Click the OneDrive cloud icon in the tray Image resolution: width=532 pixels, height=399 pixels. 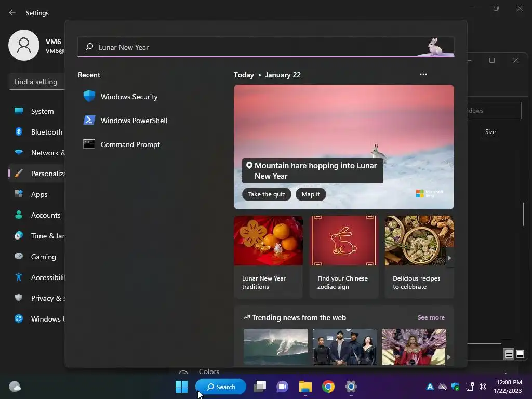tap(443, 387)
